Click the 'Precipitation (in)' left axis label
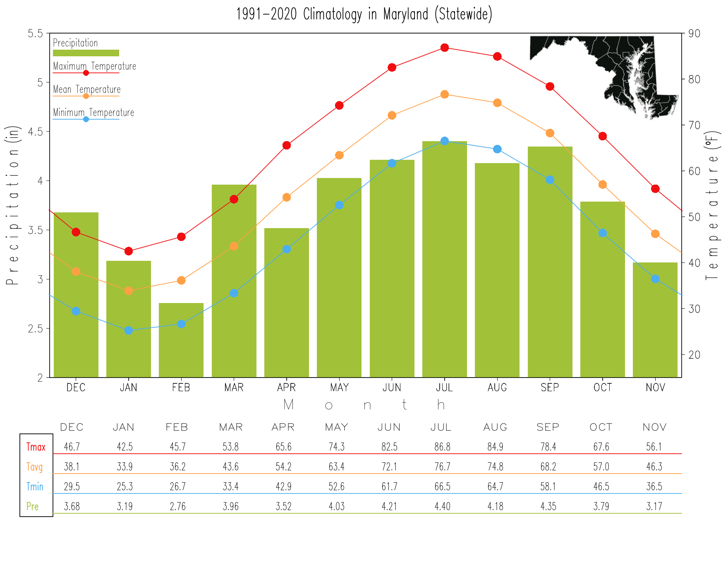This screenshot has width=728, height=563. [x=13, y=205]
